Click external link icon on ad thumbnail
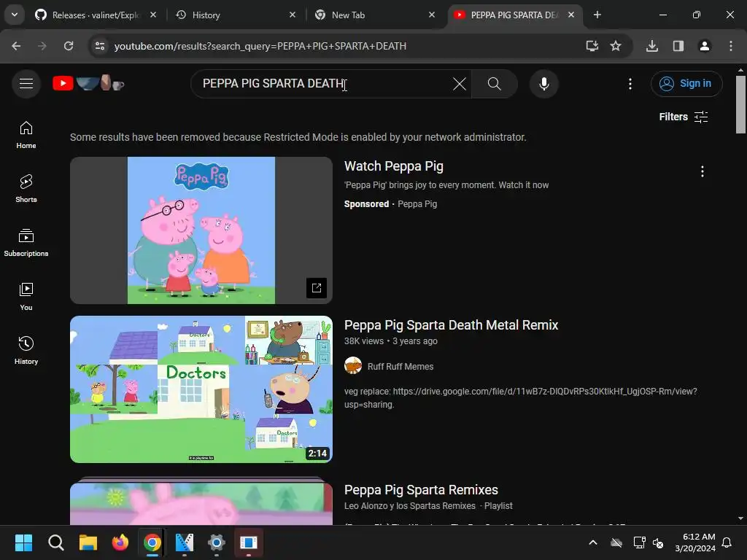 (x=317, y=287)
